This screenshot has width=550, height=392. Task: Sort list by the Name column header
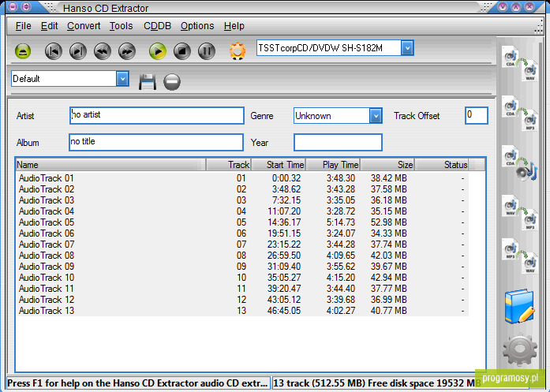[110, 164]
